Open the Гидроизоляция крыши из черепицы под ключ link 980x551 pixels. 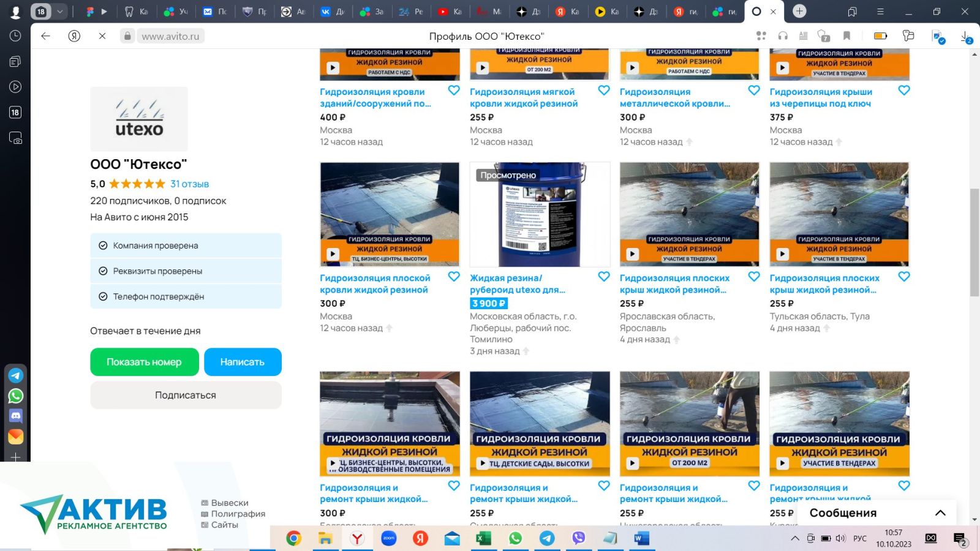coord(821,98)
